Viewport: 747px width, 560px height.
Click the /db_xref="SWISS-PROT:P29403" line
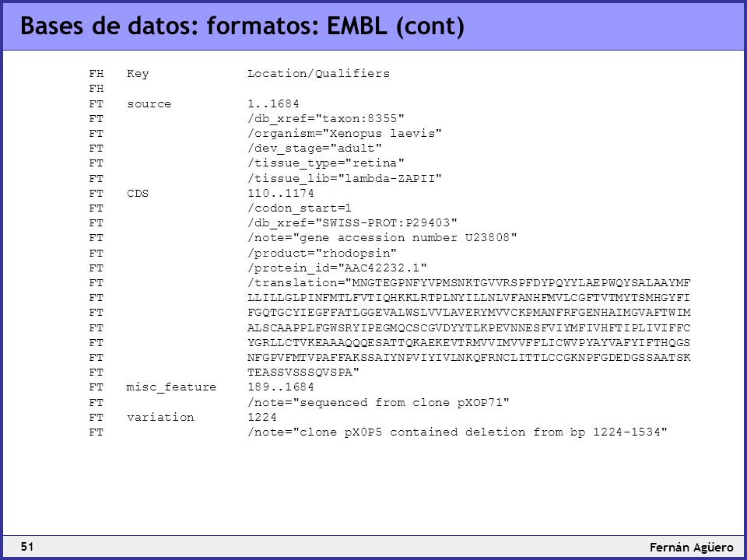coord(352,223)
